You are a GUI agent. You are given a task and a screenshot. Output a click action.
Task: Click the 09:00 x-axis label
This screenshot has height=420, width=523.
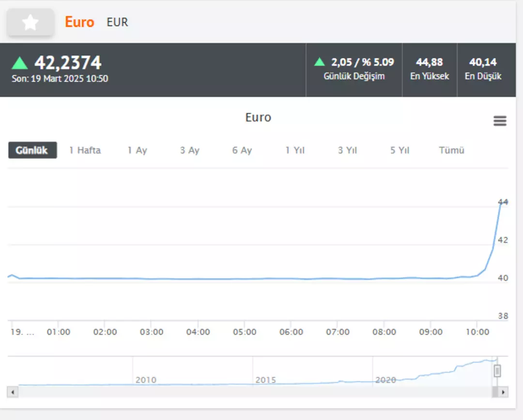click(x=431, y=332)
